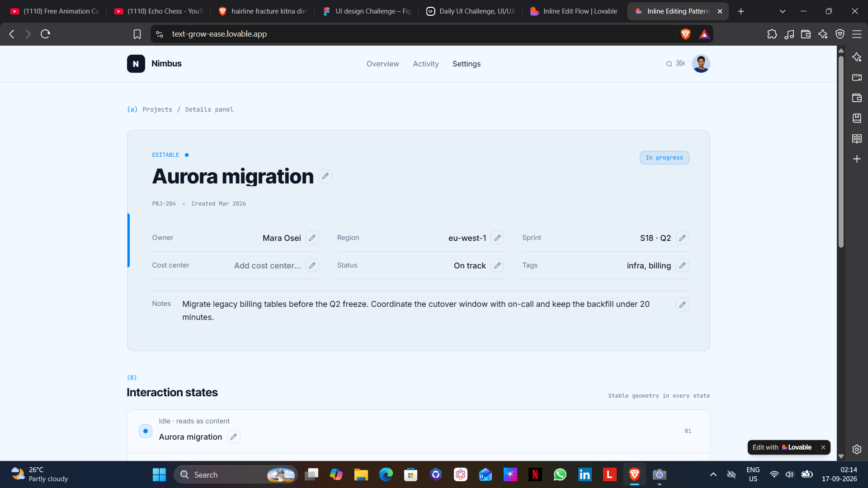Click Edit with Lovable button
868x488 pixels.
click(782, 447)
